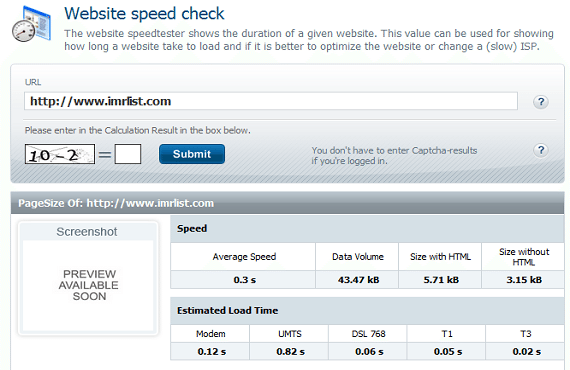
Task: Select the PageSize Of header text
Action: point(116,203)
